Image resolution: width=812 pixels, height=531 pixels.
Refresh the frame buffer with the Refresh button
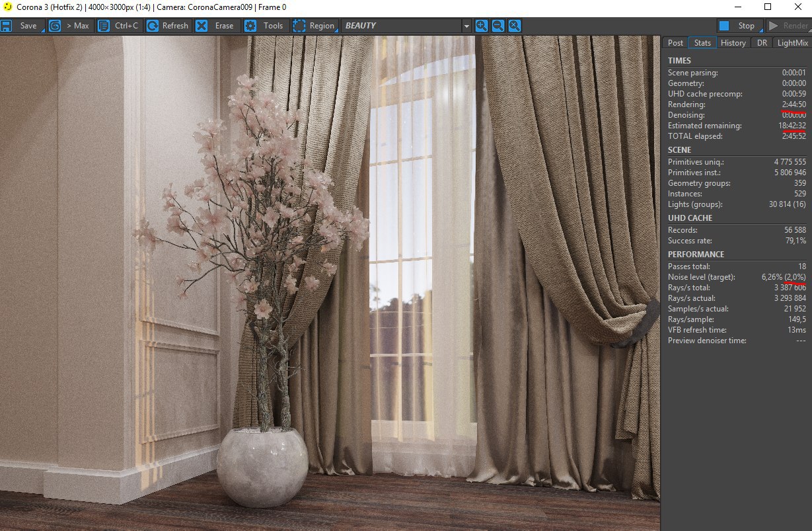click(168, 26)
